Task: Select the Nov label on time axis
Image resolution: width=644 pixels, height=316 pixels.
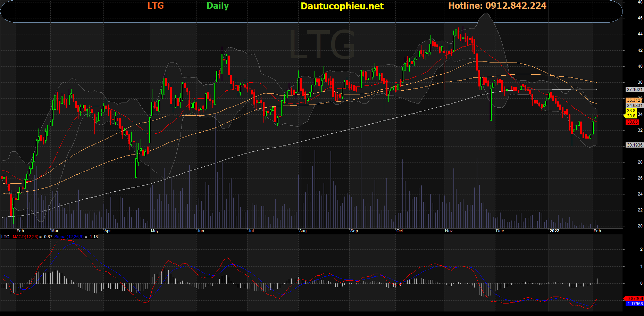Action: [449, 231]
